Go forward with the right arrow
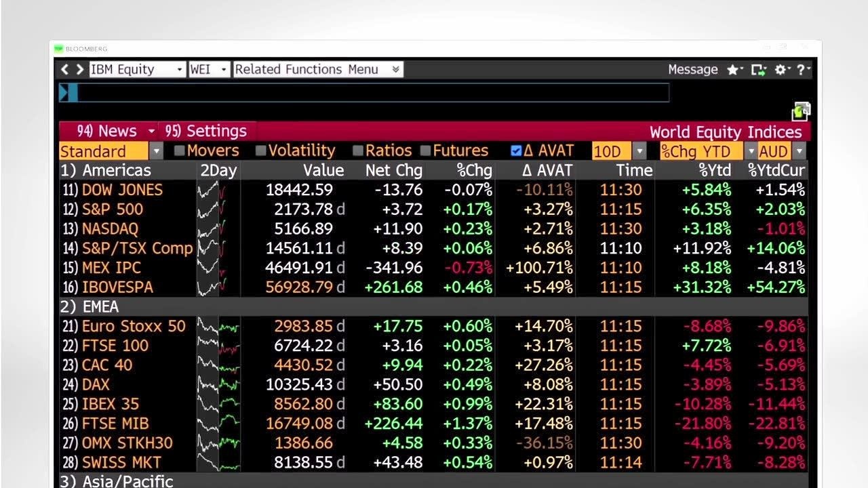Screen dimensions: 868x488 81,69
